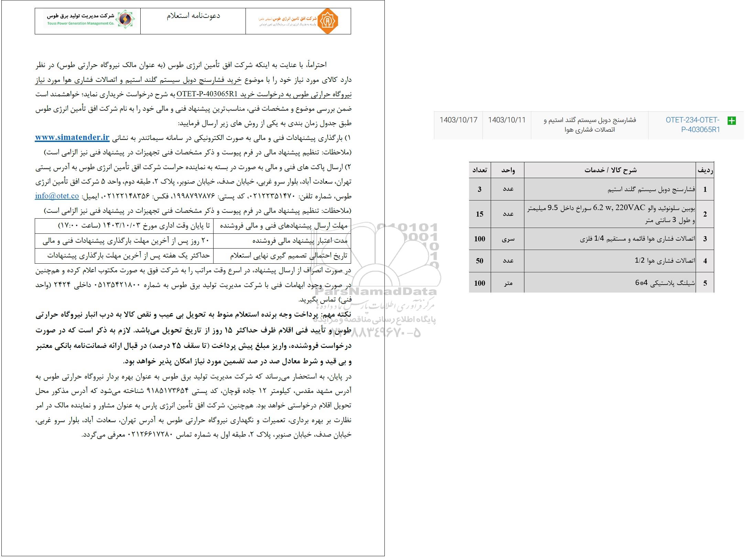
Task: Click the bold 'نکته مهم' payment note
Action: point(193,338)
